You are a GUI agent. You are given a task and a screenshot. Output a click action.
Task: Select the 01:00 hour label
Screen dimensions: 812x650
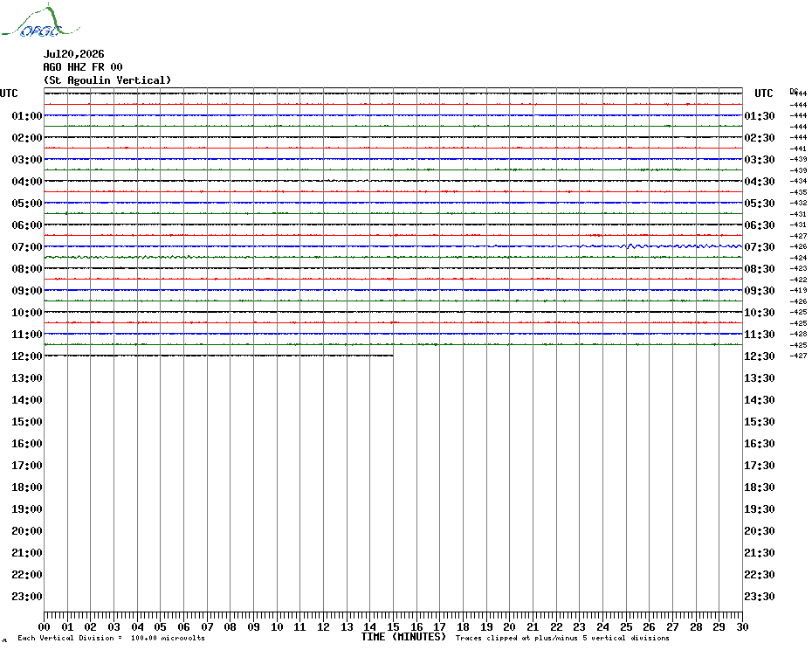point(27,116)
